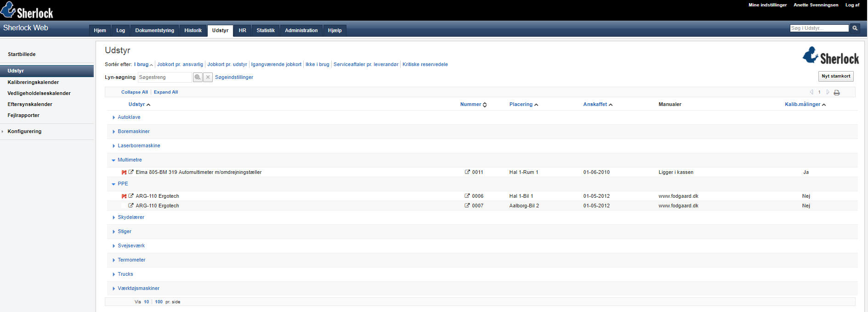
Task: Click the Sherlock logo above Nyt stamkort
Action: [830, 56]
